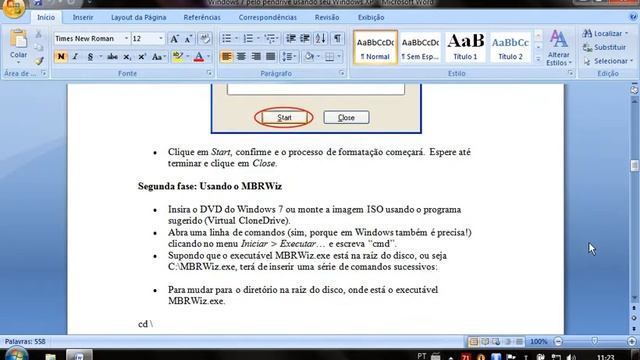Toggle superscript formatting
The image size is (640, 360).
[142, 57]
